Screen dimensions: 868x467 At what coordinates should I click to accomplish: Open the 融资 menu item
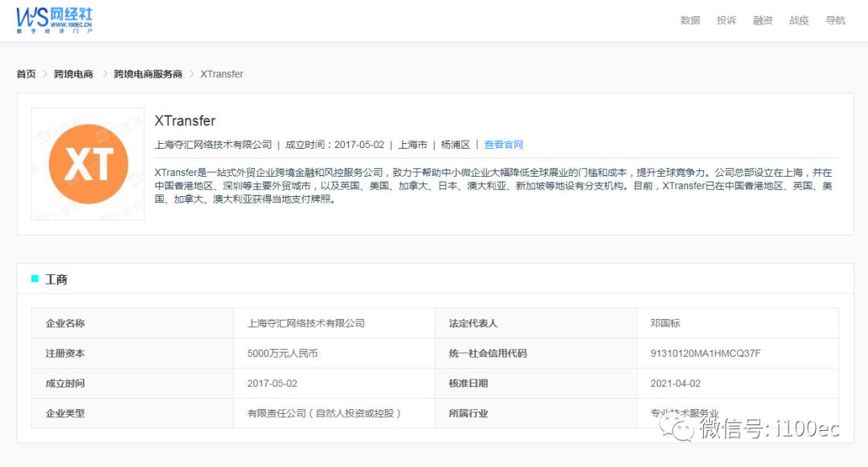click(x=762, y=20)
